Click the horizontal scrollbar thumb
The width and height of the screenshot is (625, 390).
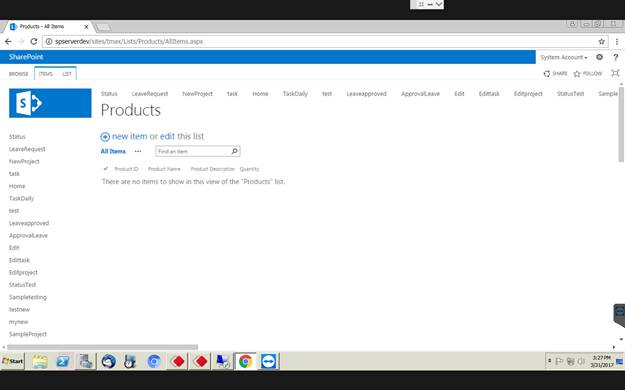tap(102, 347)
